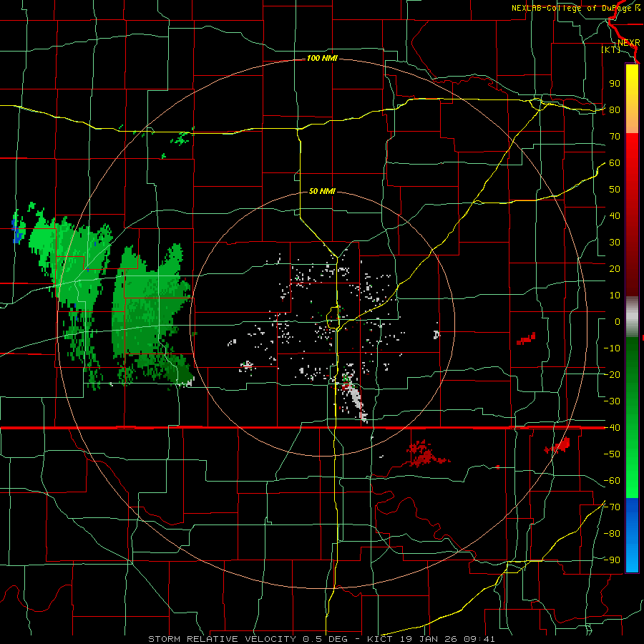Screen dimensions: 644x644
Task: Select the 60 knot scale label
Action: [x=615, y=163]
